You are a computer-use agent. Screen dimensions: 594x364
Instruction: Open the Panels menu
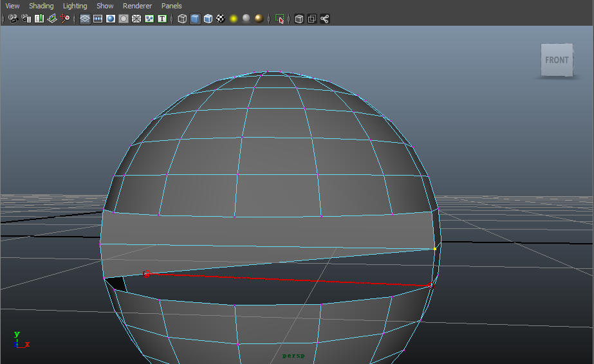(x=172, y=6)
